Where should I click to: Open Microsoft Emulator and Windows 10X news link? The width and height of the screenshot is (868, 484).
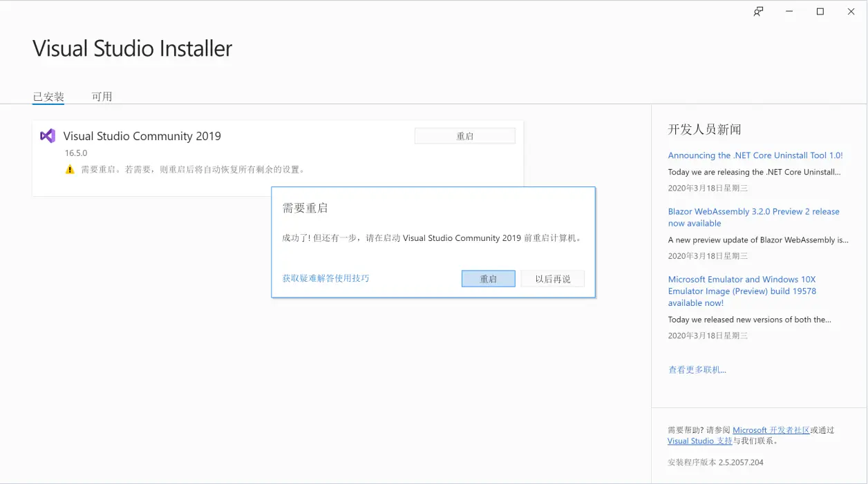tap(742, 291)
